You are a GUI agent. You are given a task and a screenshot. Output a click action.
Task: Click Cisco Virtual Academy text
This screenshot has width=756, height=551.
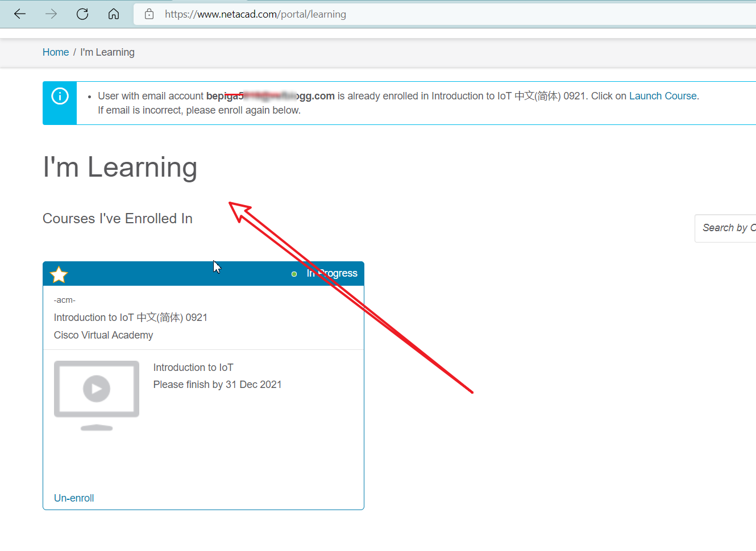(x=103, y=335)
